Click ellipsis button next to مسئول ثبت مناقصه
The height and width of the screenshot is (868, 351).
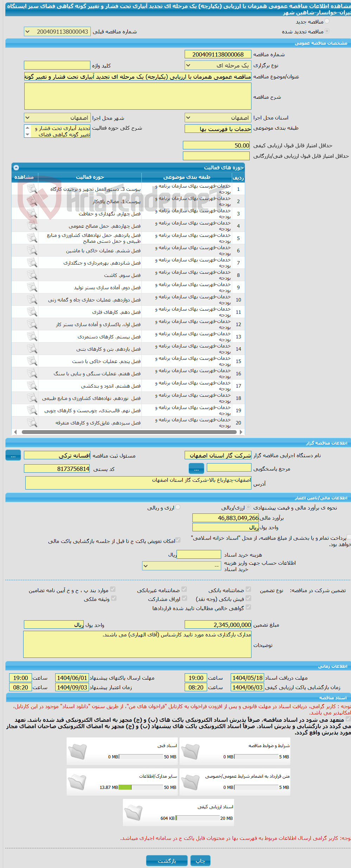pos(13,455)
